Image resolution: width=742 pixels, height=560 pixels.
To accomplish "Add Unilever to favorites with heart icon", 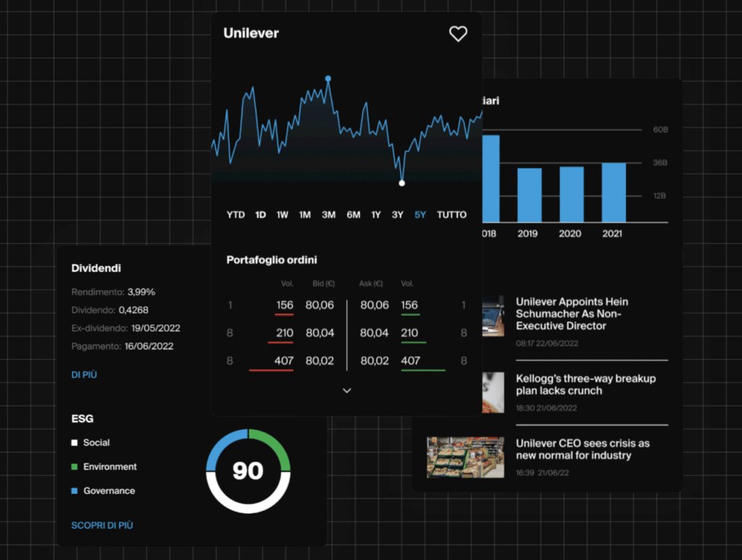I will pos(458,33).
